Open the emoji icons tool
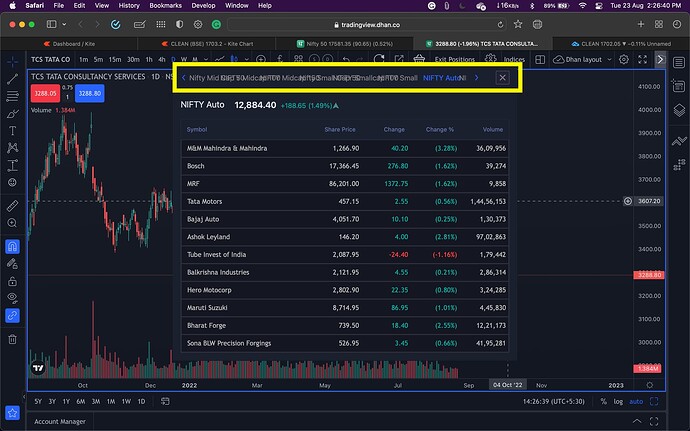The height and width of the screenshot is (431, 690). (x=12, y=182)
